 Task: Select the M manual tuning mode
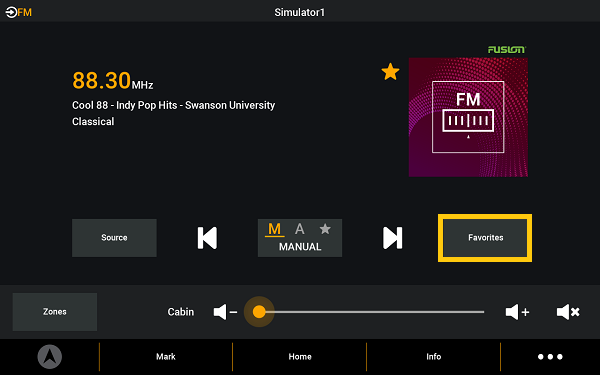click(x=274, y=229)
